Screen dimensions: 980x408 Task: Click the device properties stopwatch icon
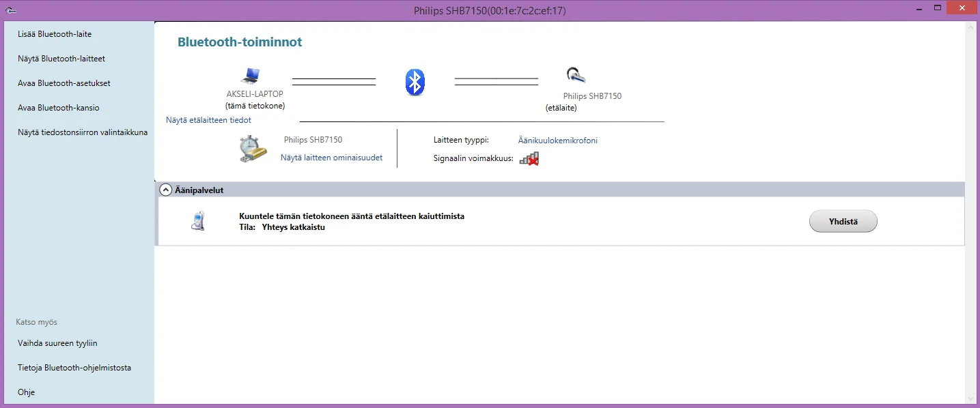tap(253, 149)
